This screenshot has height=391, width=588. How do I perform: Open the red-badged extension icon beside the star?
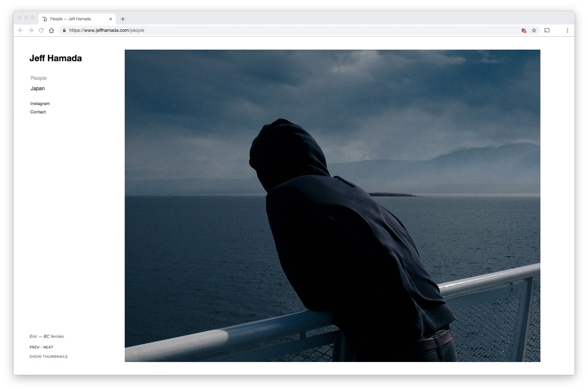click(524, 30)
